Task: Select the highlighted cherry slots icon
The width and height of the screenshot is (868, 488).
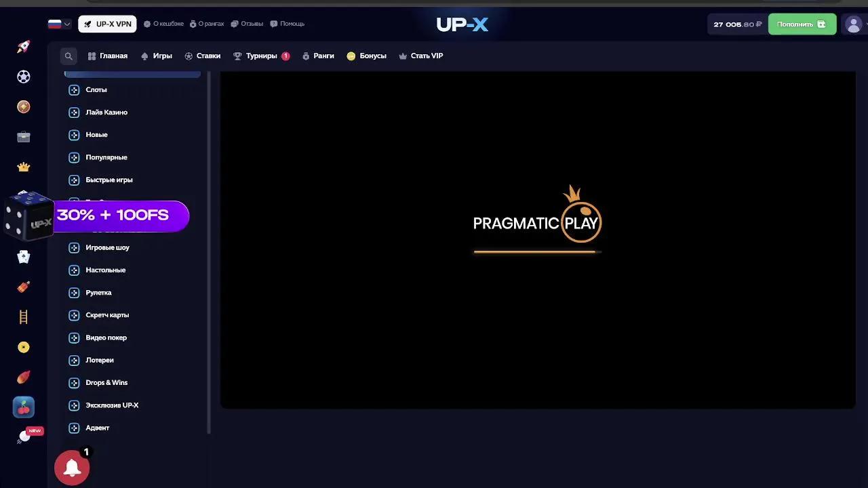Action: pos(24,407)
